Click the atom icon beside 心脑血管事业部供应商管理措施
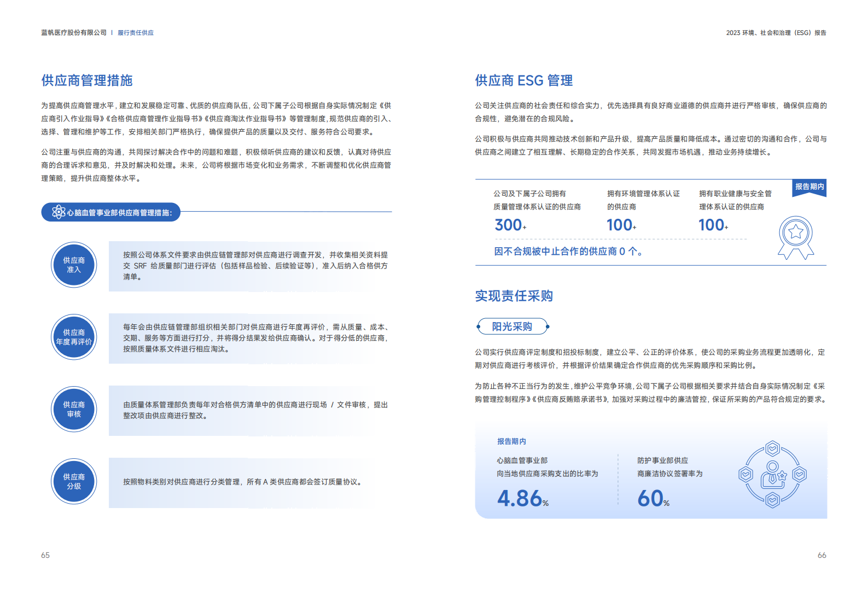Screen dimensions: 868x589 [59, 212]
